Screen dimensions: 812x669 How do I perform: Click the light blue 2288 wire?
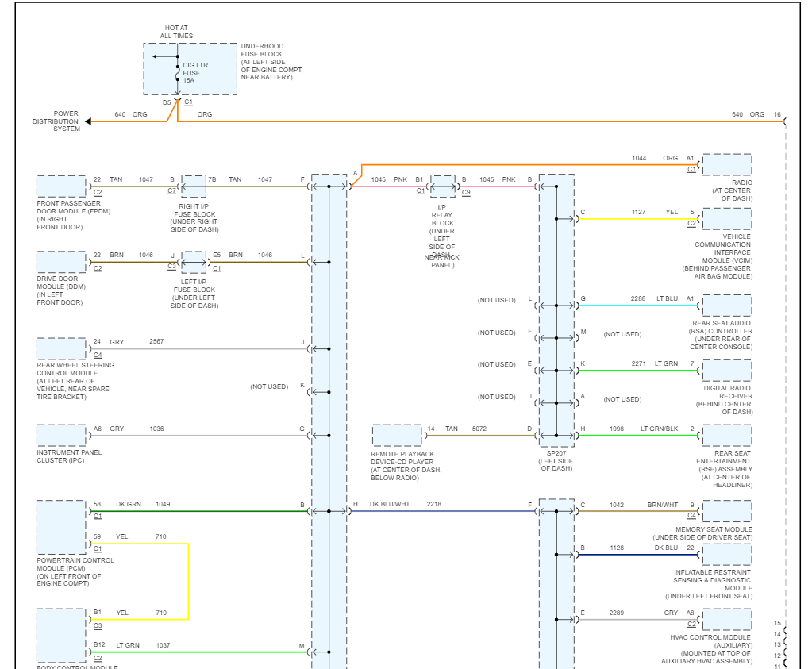coord(635,306)
